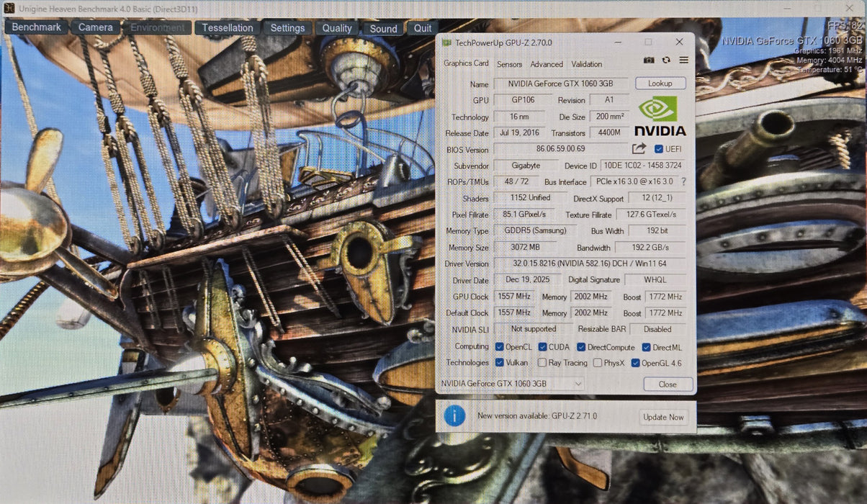Open the Environment menu in Heaven
Image resolution: width=867 pixels, height=504 pixels.
click(158, 28)
